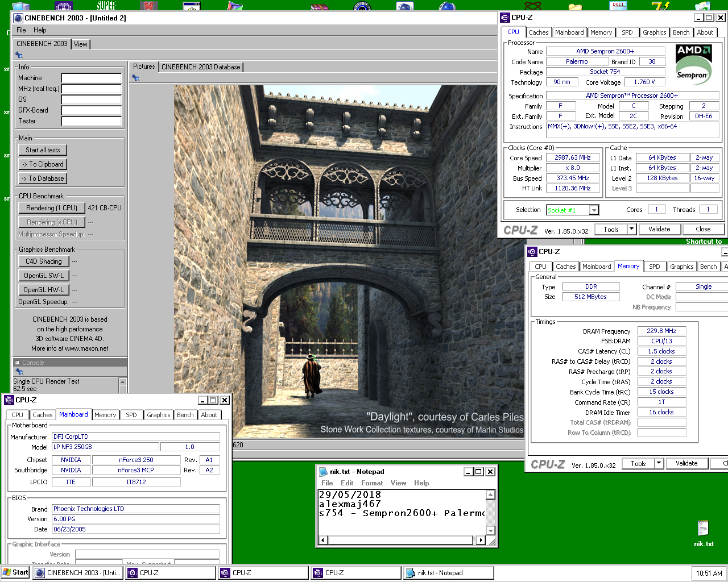Click the CPU-Z title icon in the Mainboard window
Screen dimensions: 728x582
tap(9, 400)
